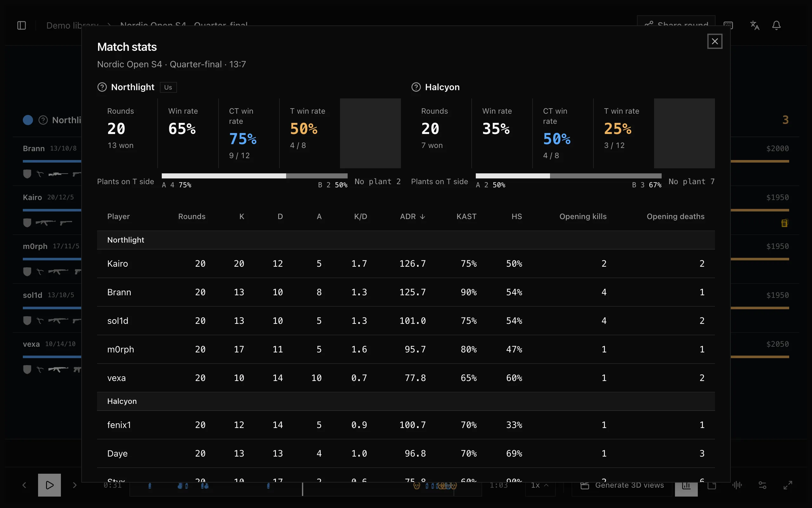The image size is (812, 508).
Task: Select the m0rph row in stats table
Action: [x=406, y=349]
